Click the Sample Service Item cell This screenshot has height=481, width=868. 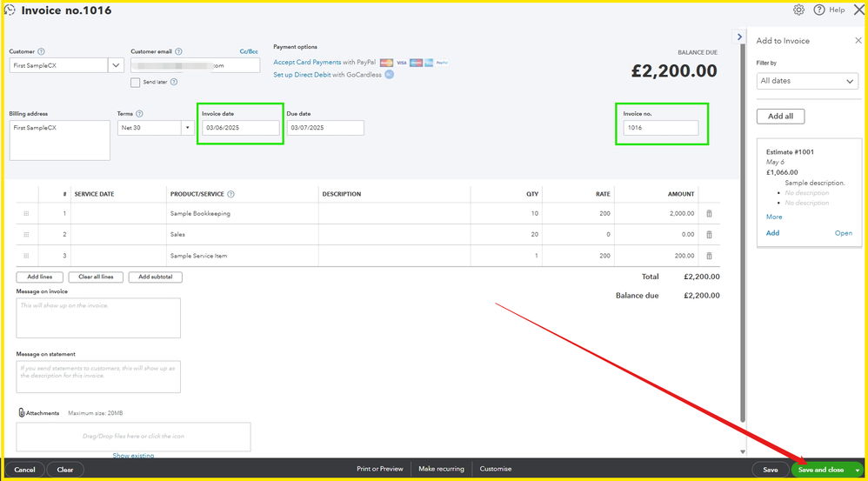point(243,256)
